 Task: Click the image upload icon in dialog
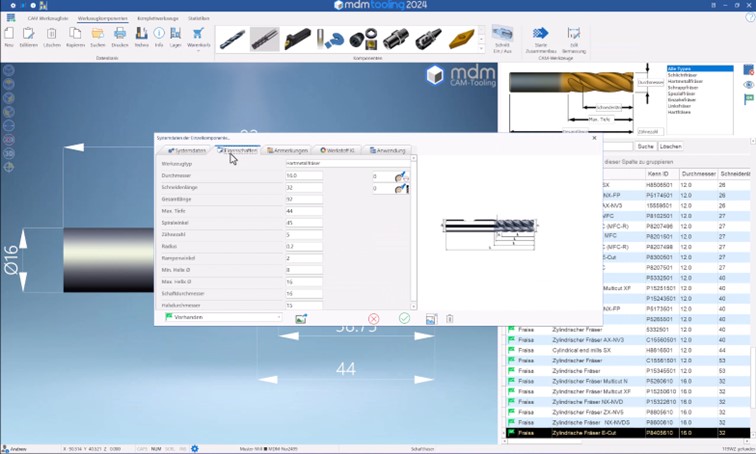(x=301, y=319)
